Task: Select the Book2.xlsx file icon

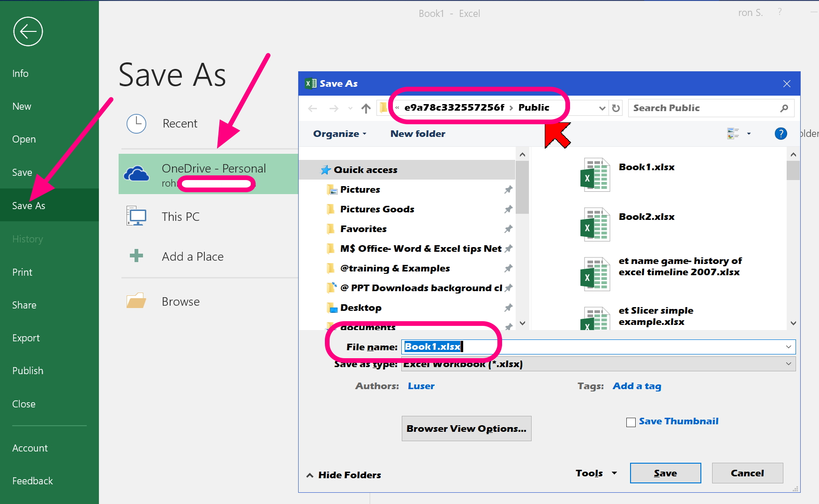Action: 595,224
